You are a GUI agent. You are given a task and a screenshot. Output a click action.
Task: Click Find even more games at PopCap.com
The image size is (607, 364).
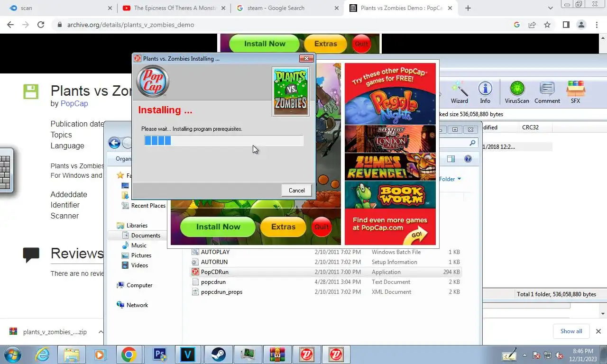[x=390, y=227]
